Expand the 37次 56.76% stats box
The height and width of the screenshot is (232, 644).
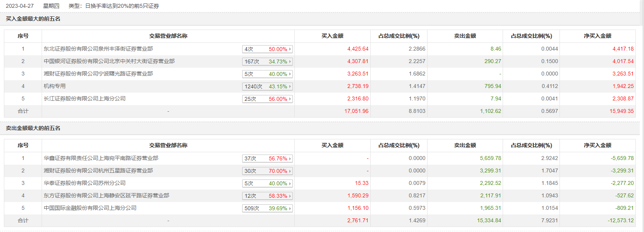(267, 158)
